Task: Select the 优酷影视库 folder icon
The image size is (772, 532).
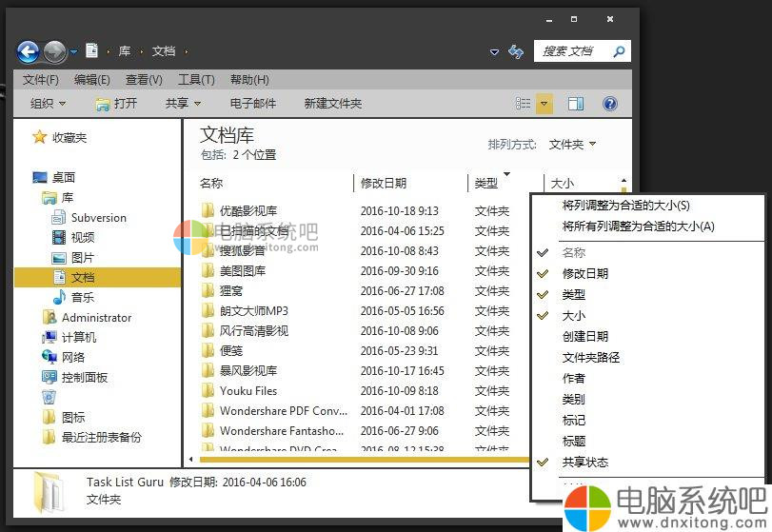Action: [208, 210]
